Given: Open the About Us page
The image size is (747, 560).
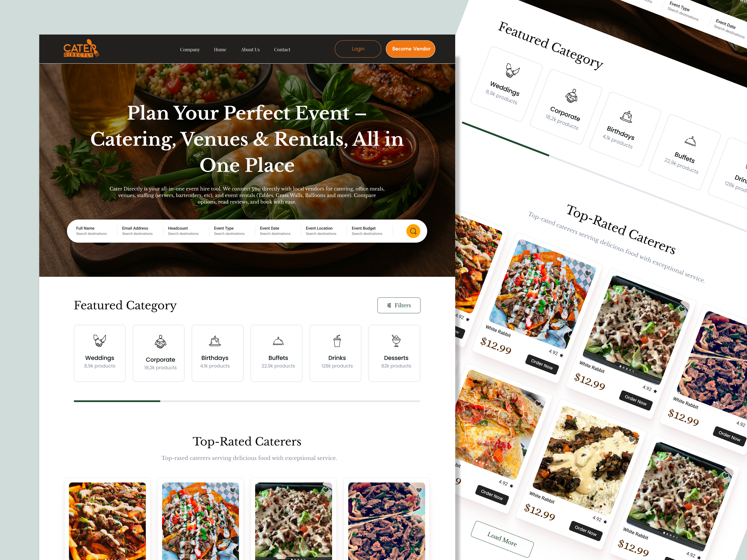Looking at the screenshot, I should coord(250,50).
